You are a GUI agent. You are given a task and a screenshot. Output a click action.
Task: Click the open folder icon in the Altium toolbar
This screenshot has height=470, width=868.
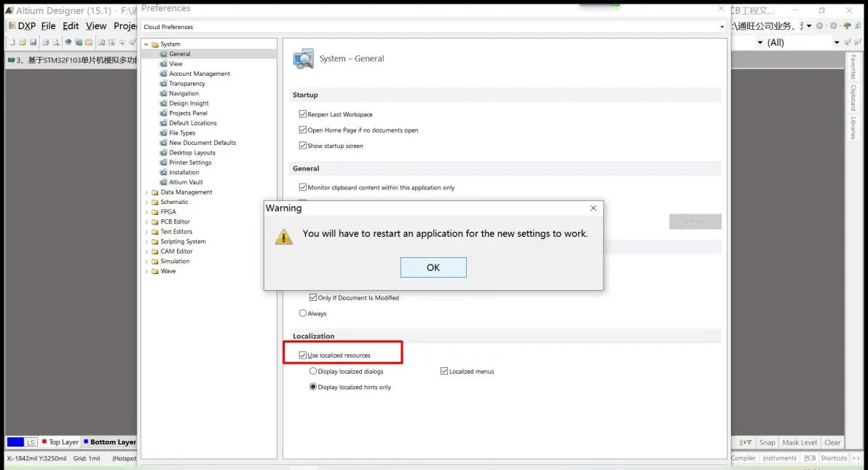coord(23,42)
